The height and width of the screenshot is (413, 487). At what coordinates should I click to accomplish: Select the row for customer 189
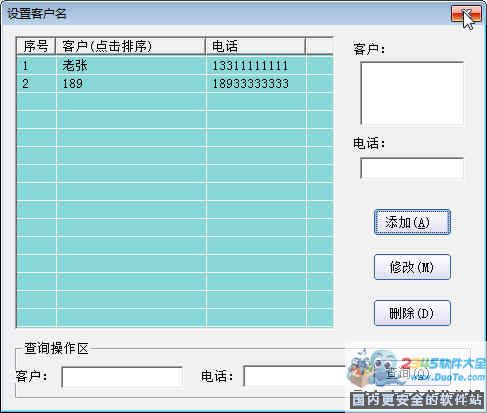click(175, 83)
